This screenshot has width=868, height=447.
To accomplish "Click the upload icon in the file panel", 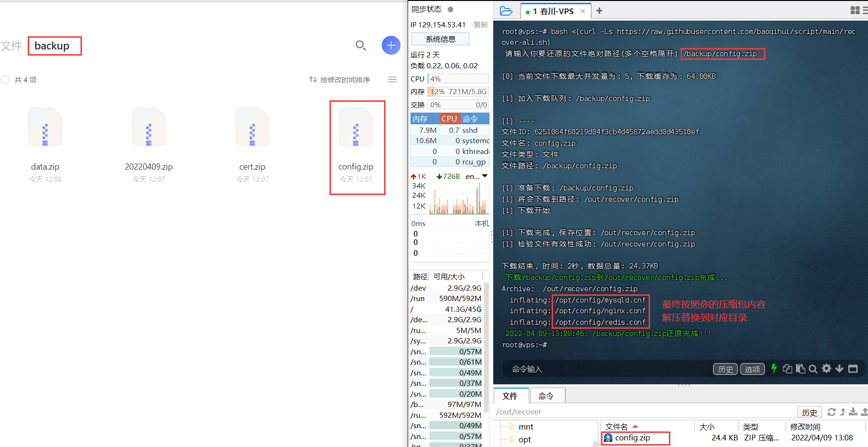I will (864, 412).
